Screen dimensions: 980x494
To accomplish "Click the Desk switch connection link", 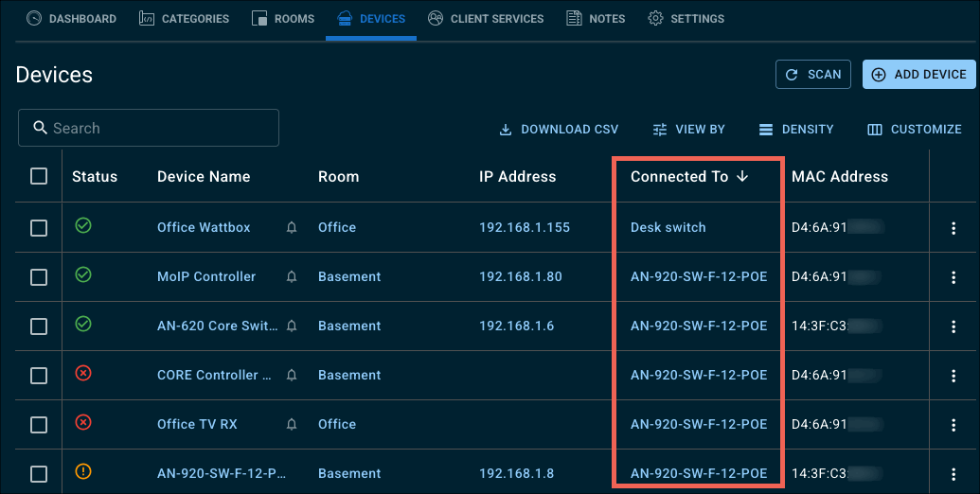I will point(668,227).
